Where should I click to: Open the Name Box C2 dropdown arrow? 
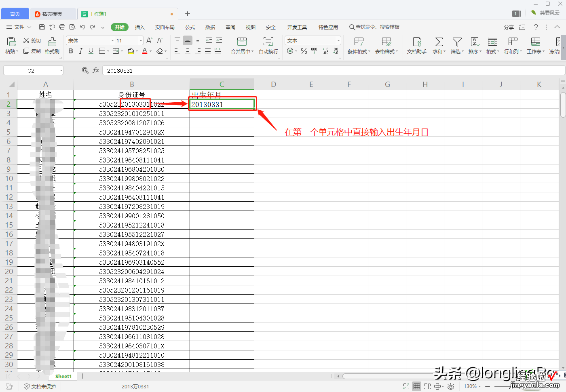(61, 71)
